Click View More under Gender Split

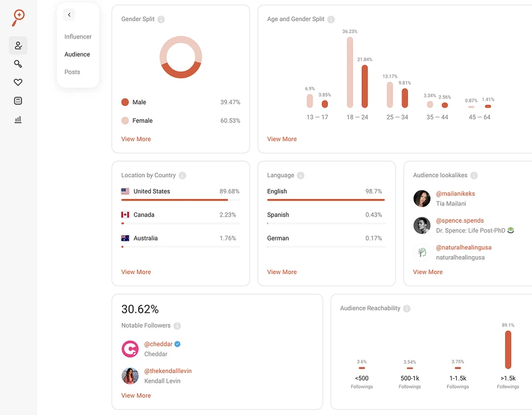pos(136,139)
